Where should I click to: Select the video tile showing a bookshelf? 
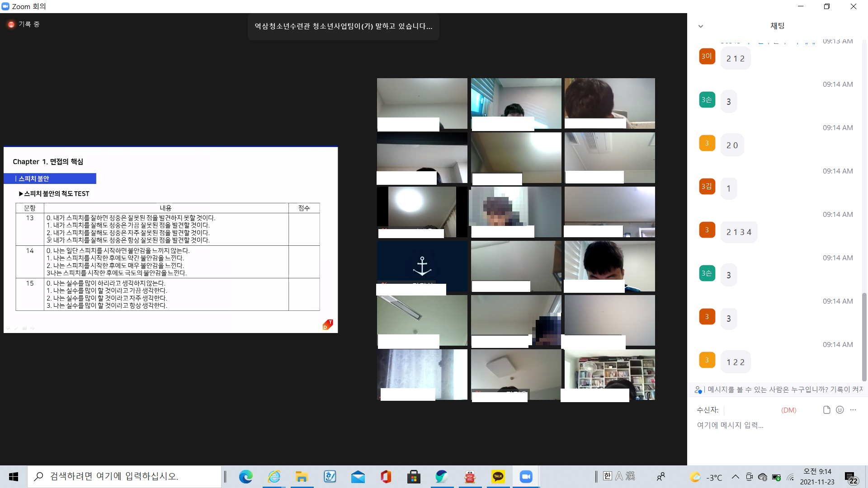pyautogui.click(x=609, y=375)
